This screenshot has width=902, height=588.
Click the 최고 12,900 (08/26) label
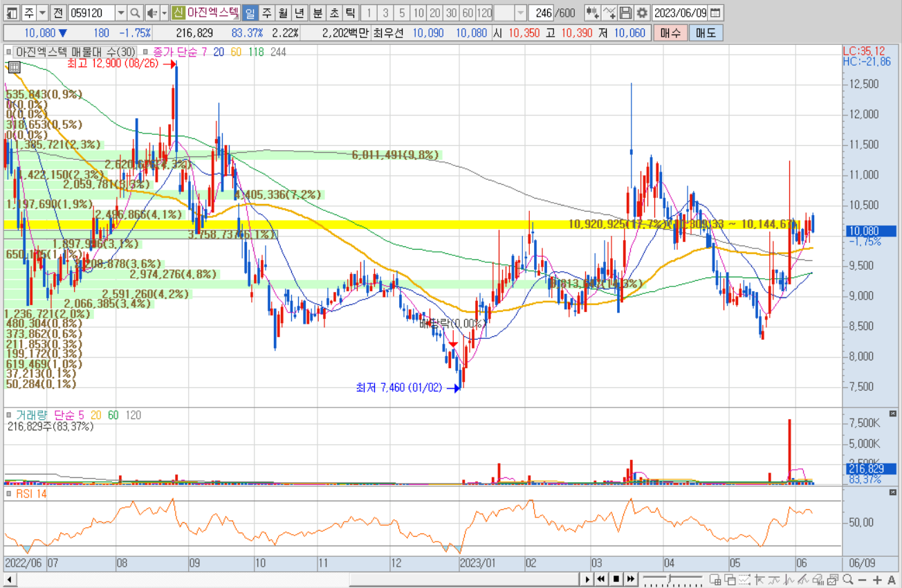(x=113, y=63)
